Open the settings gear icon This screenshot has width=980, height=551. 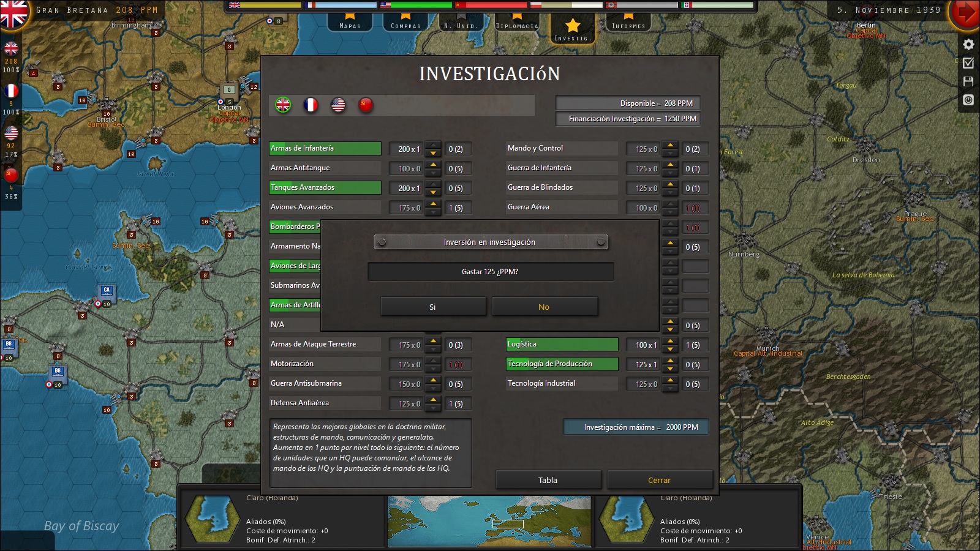(968, 44)
